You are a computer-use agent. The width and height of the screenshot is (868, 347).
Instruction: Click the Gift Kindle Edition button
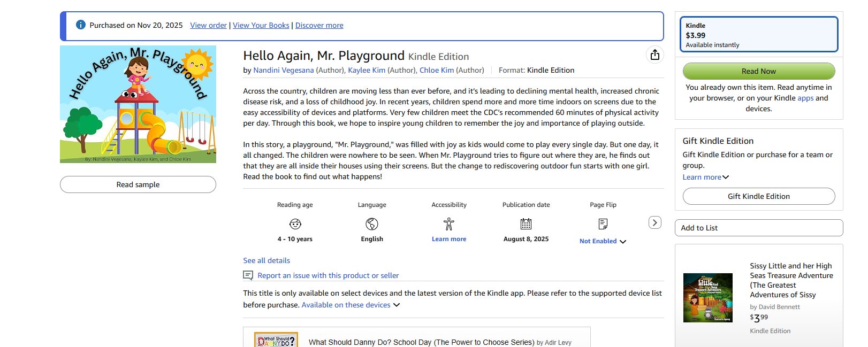click(x=758, y=196)
